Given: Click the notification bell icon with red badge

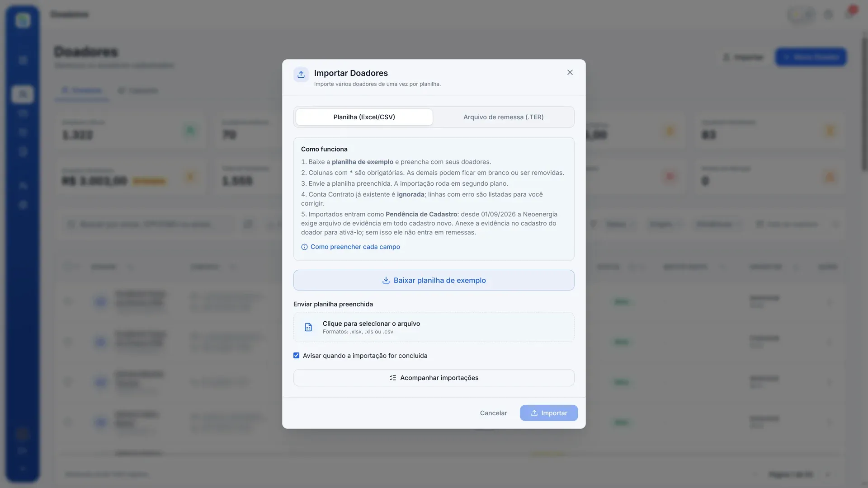Looking at the screenshot, I should 849,14.
